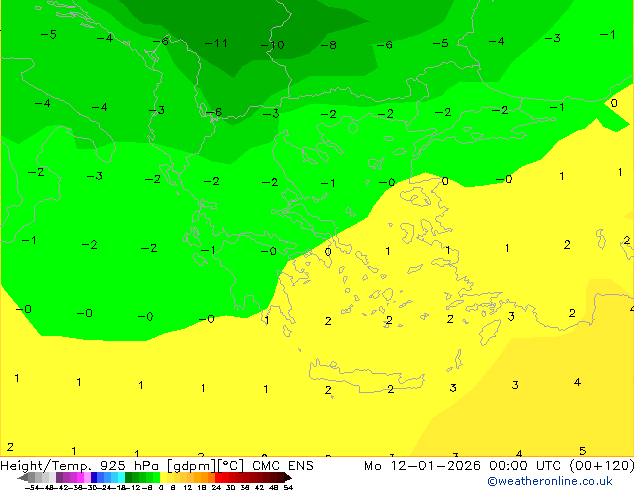Viewport: 634px width, 490px height.
Task: Click the Mo 12-01-2026 00:00 UTC date label
Action: pos(462,466)
